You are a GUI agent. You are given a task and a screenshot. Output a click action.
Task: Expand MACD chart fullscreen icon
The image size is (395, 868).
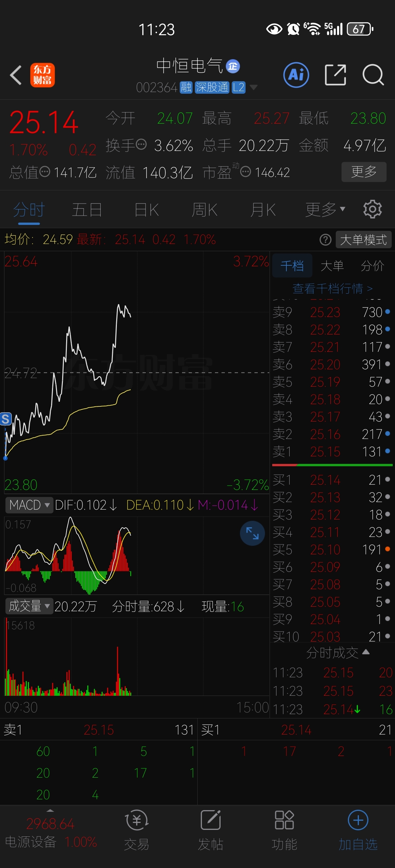point(252,533)
